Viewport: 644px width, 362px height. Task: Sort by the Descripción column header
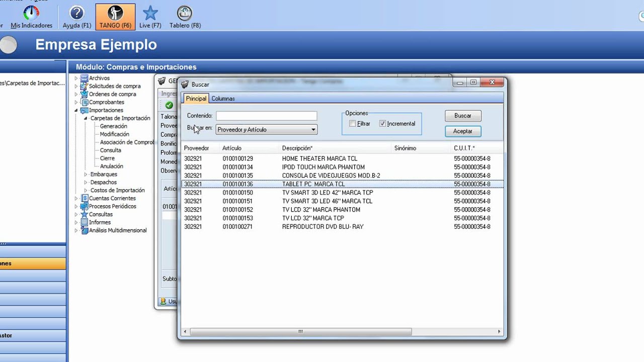[x=336, y=148]
